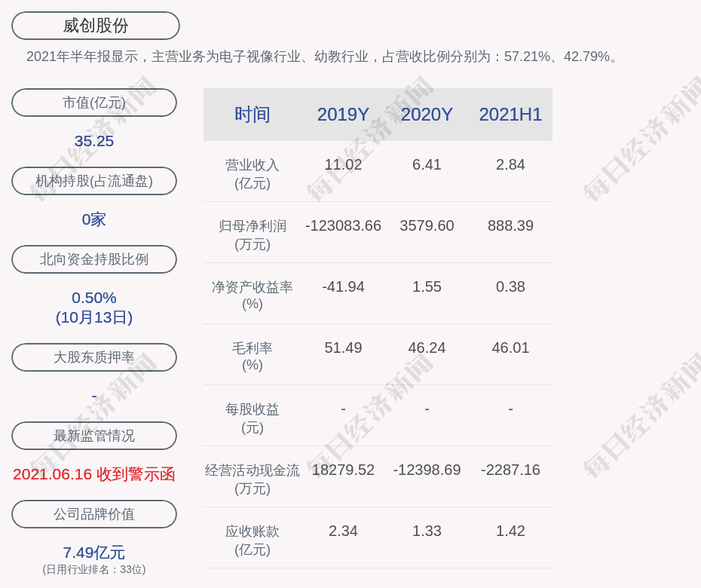The width and height of the screenshot is (701, 588).
Task: Click the 经营活动现金流 row label
Action: coord(253,479)
